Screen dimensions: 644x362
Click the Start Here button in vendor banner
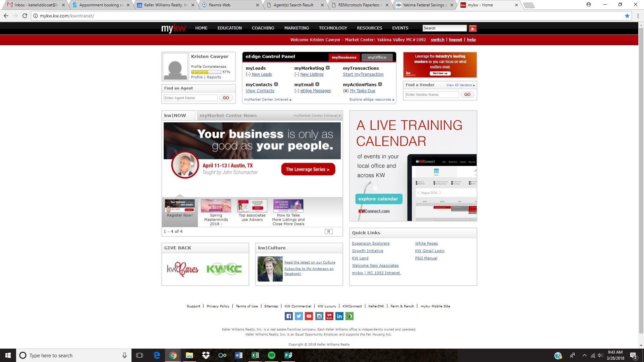tap(440, 73)
